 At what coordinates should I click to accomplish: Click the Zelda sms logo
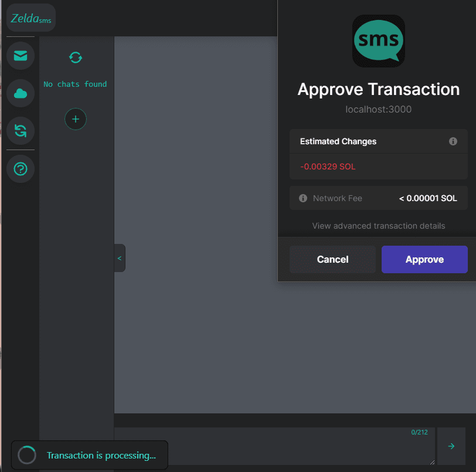click(31, 18)
